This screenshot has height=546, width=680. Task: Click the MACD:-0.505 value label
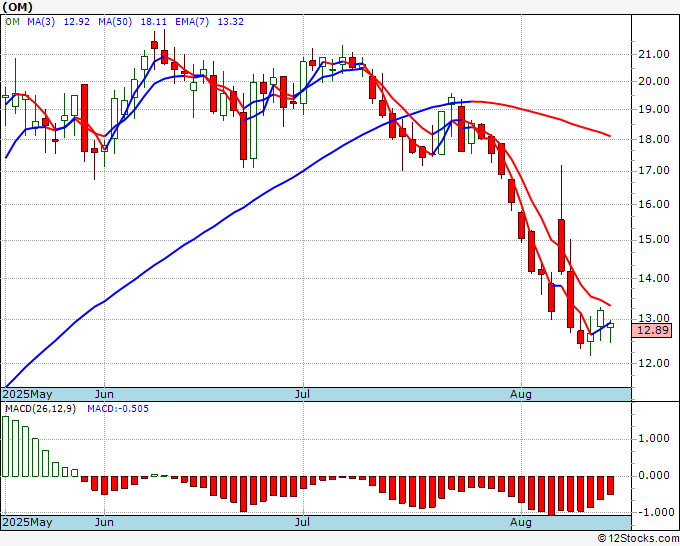(118, 409)
